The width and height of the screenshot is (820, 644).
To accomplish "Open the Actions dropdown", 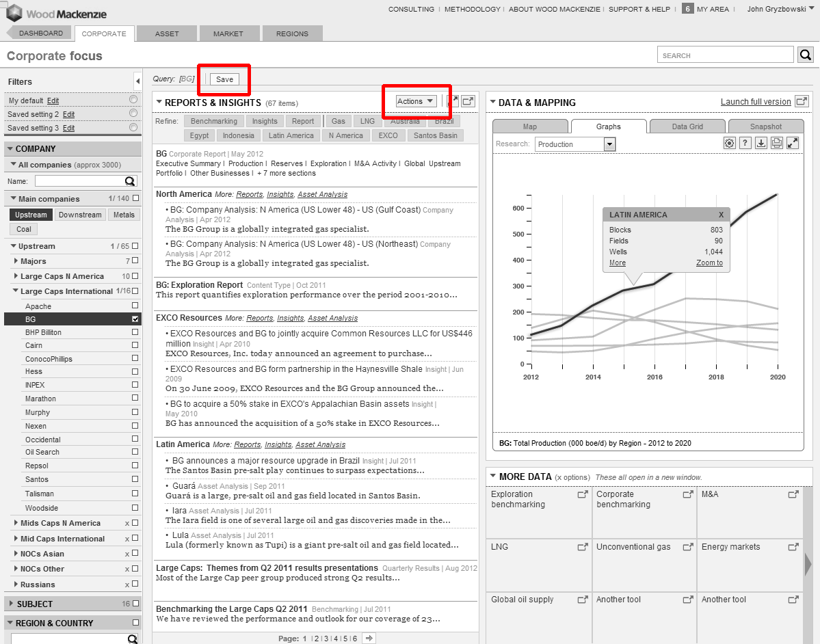I will 415,101.
